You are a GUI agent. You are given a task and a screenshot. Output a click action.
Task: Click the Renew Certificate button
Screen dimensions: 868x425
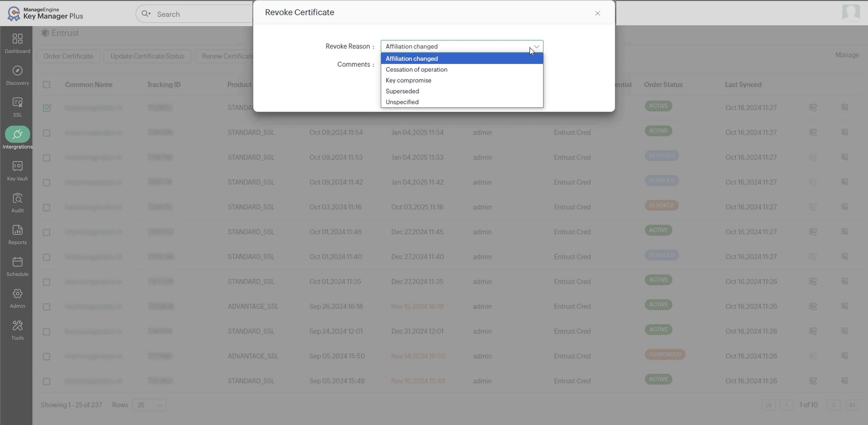(225, 56)
